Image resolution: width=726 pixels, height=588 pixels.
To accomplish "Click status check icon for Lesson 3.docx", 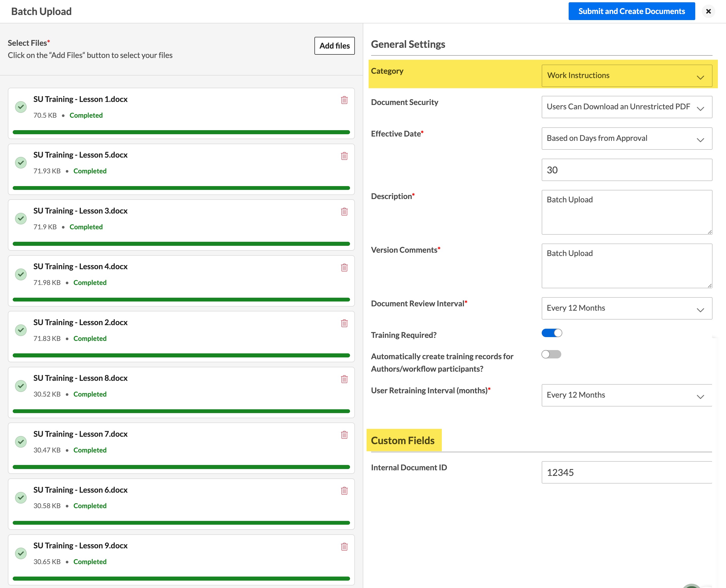I will pos(21,218).
